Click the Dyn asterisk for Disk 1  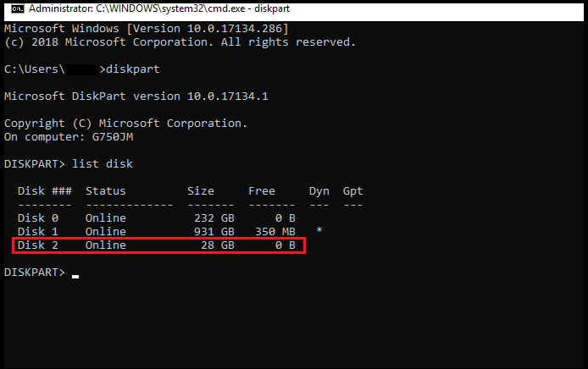(x=319, y=231)
